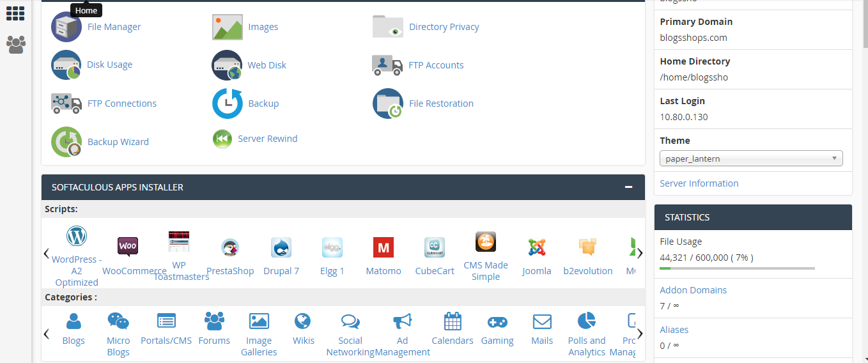Screen dimensions: 868x363
Task: Open the Aliases statistics link
Action: 674,330
